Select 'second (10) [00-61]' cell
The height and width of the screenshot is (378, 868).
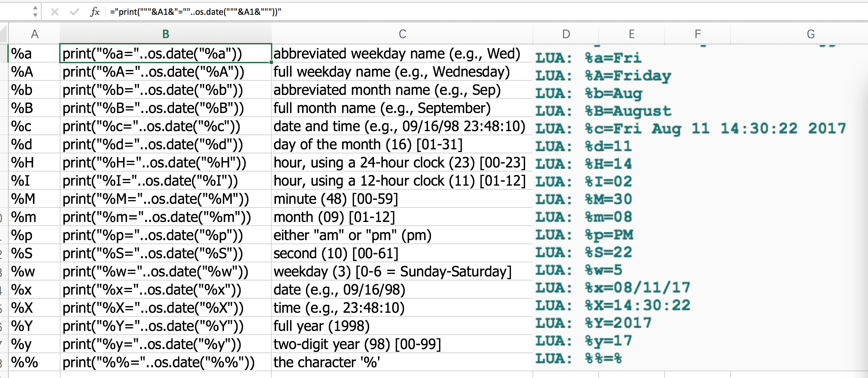[x=402, y=253]
